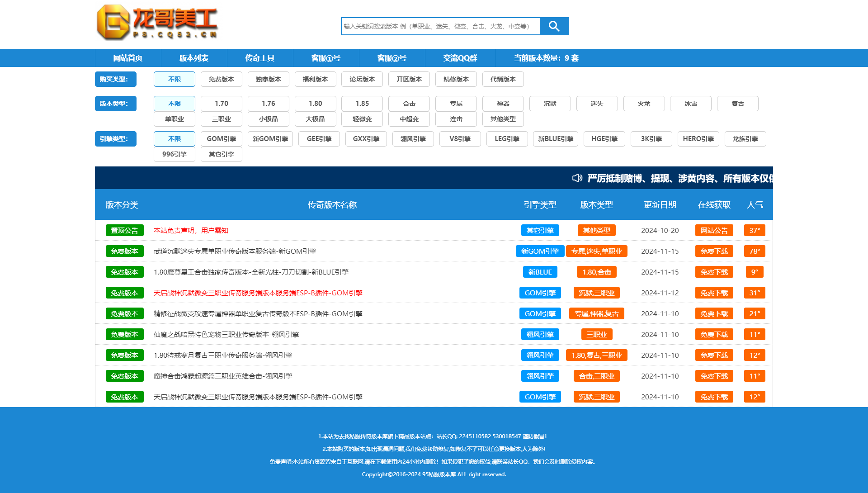The height and width of the screenshot is (493, 868).
Task: Open the 本站免责声明,用户需知 notice link
Action: click(x=191, y=230)
